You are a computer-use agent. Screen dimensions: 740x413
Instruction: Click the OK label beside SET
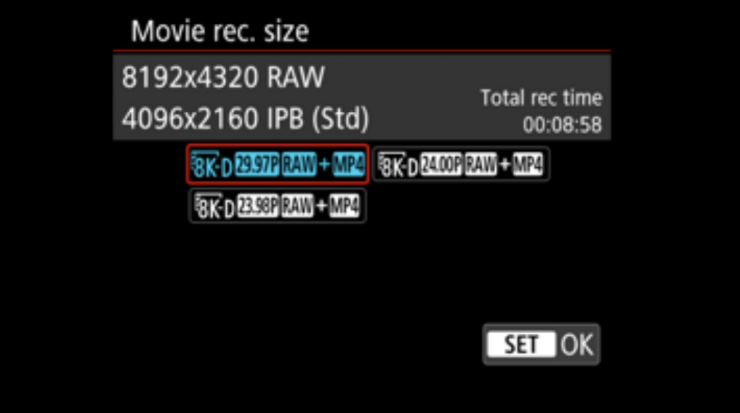(576, 345)
